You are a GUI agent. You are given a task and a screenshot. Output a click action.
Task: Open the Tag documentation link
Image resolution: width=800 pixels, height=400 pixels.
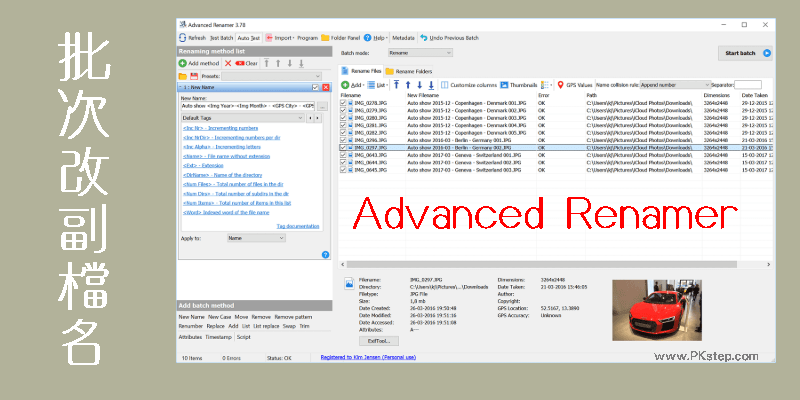tap(298, 226)
